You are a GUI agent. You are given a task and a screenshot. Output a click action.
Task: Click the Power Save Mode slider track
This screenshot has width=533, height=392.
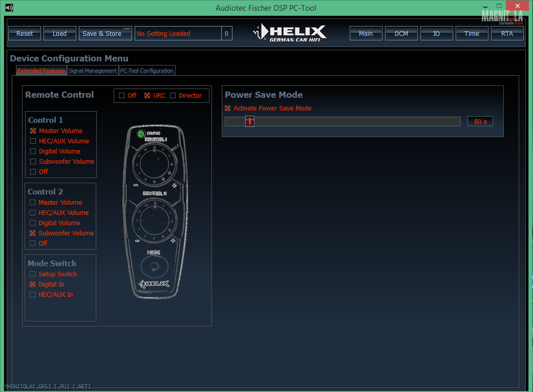click(343, 121)
